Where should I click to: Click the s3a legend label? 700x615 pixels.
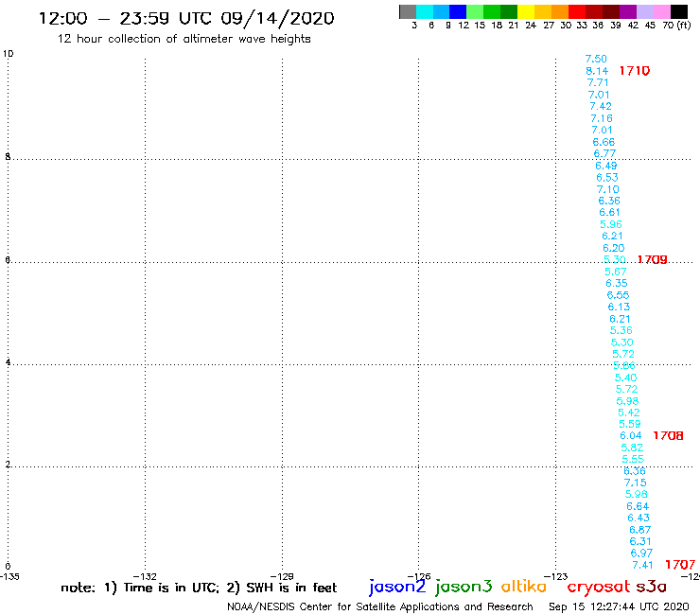652,587
